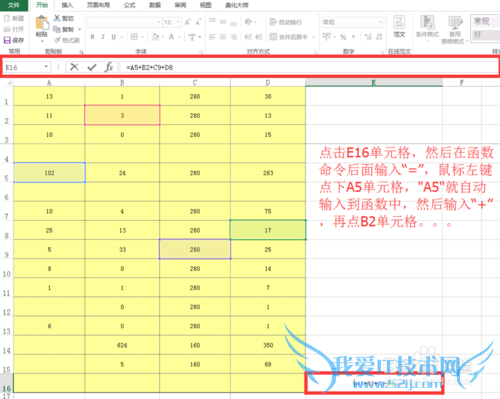The image size is (500, 399).
Task: Toggle Bold formatting
Action: [92, 37]
